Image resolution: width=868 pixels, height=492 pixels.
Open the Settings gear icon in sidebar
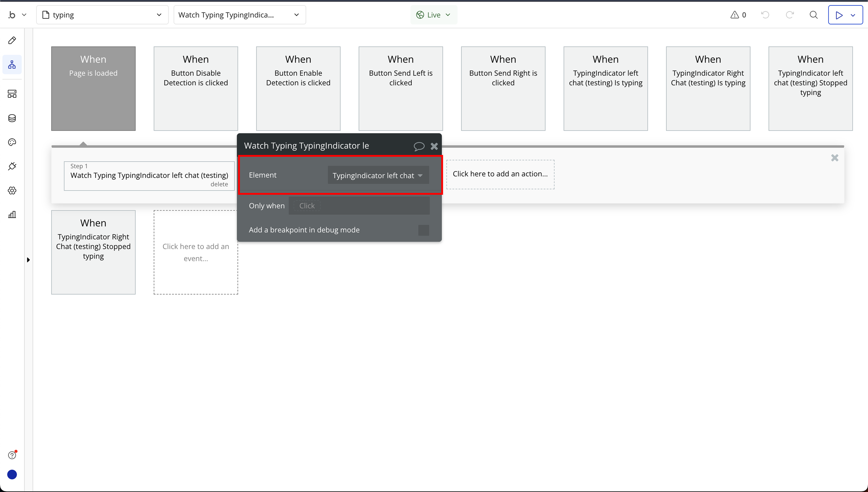point(12,191)
